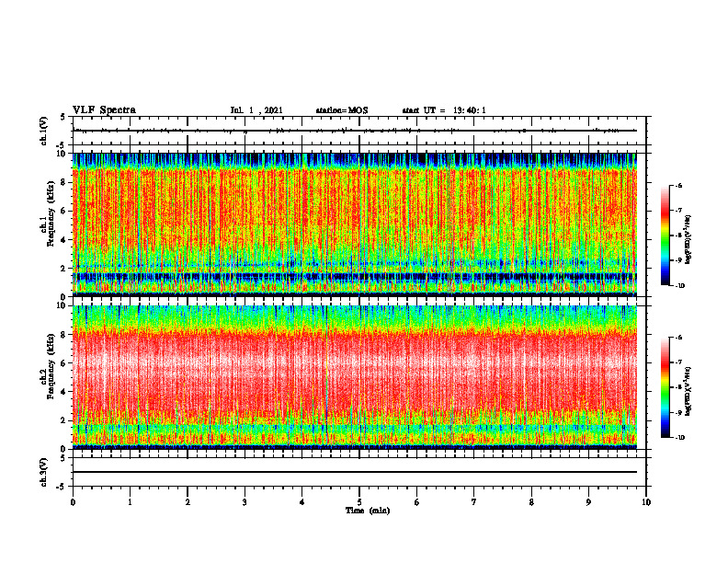Click the ch.1 spectrogram panel
Screen dimensions: 728x563
pyautogui.click(x=355, y=224)
